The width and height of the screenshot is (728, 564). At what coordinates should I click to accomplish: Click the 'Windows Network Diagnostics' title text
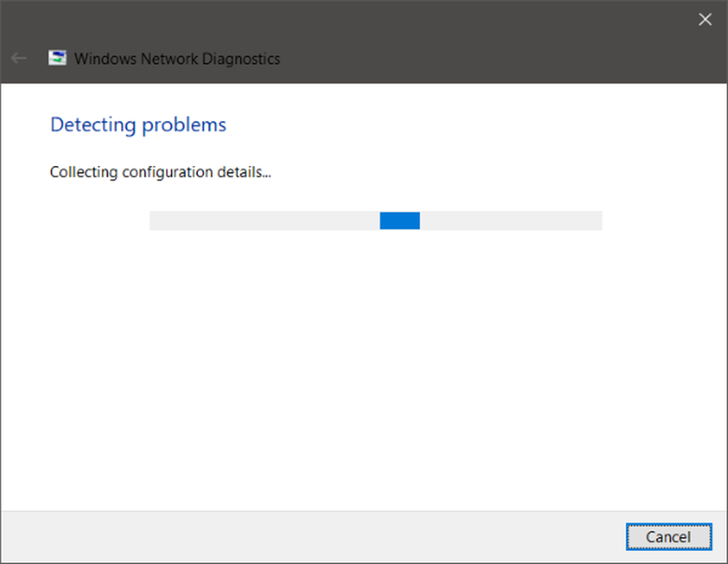point(177,59)
